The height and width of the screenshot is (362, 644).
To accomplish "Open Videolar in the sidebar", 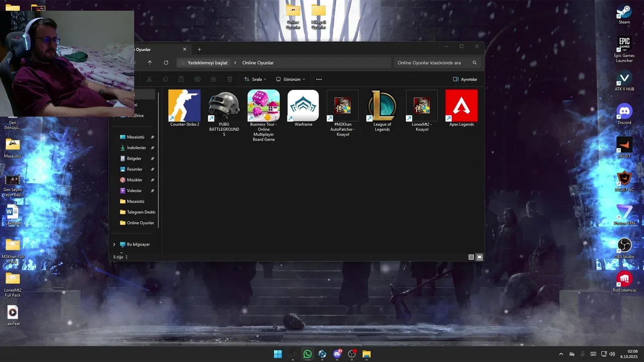I will pyautogui.click(x=134, y=191).
